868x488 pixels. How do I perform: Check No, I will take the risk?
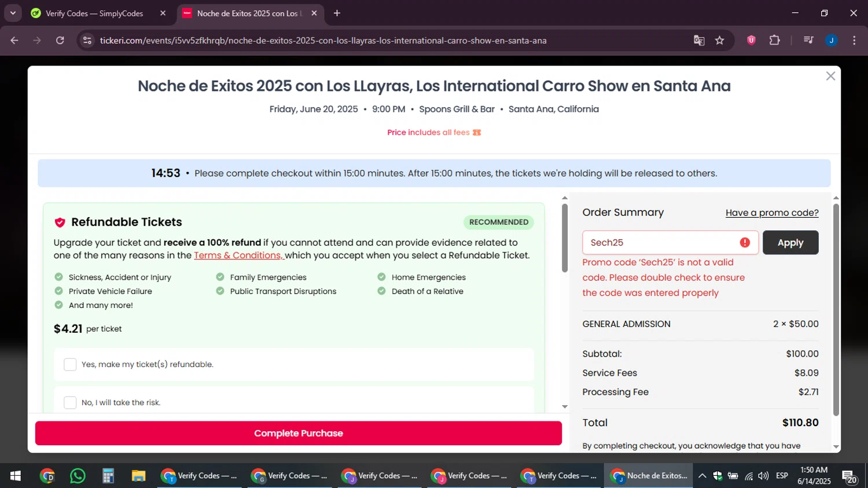[70, 402]
